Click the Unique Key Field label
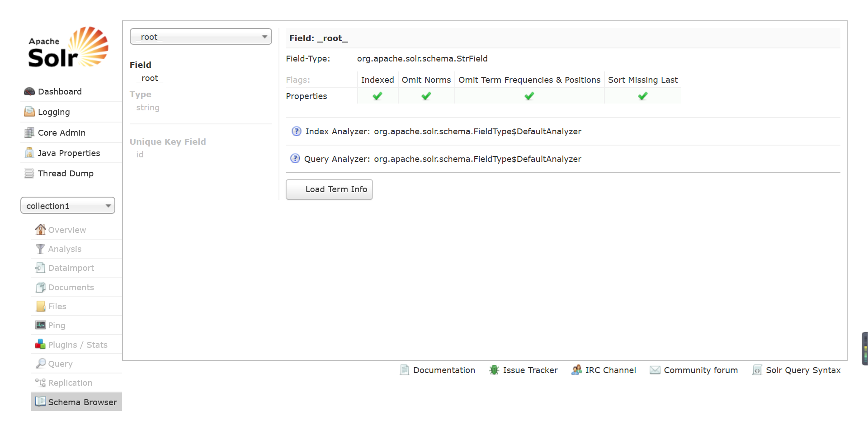The image size is (868, 430). coord(168,142)
